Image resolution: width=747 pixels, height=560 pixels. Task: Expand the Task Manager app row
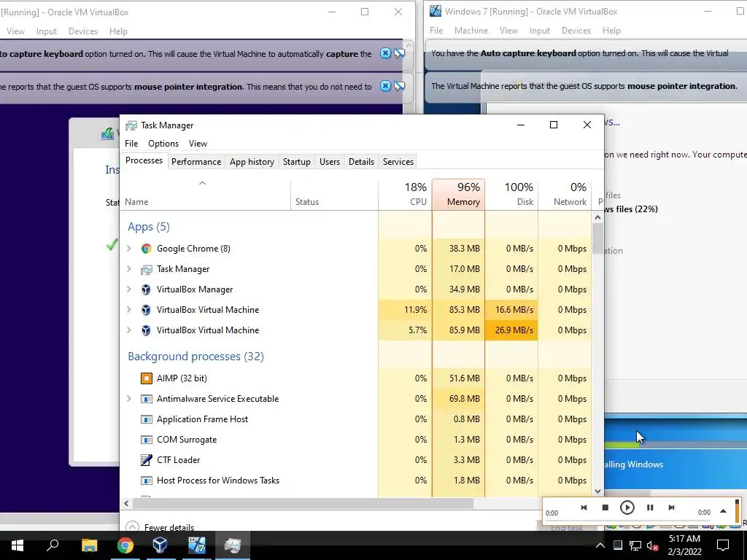click(128, 269)
